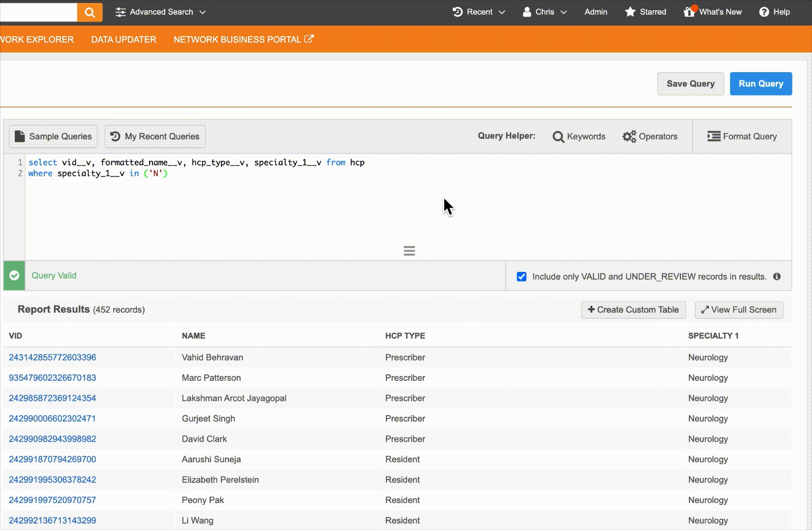Open VID link for Vahid Behravan
Viewport: 812px width, 530px height.
(52, 357)
